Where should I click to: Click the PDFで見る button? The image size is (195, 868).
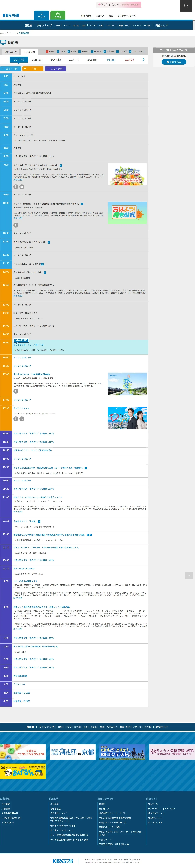point(174,62)
